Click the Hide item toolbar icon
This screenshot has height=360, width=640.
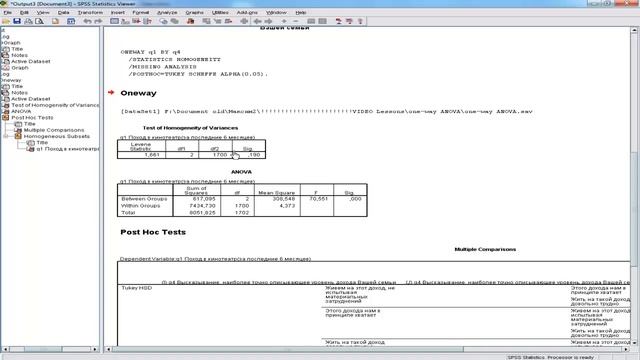click(x=322, y=21)
